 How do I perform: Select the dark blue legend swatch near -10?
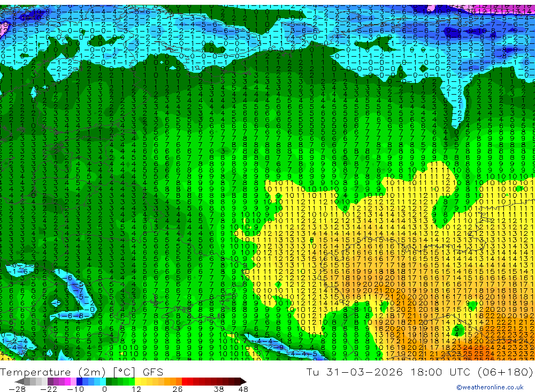[79, 382]
